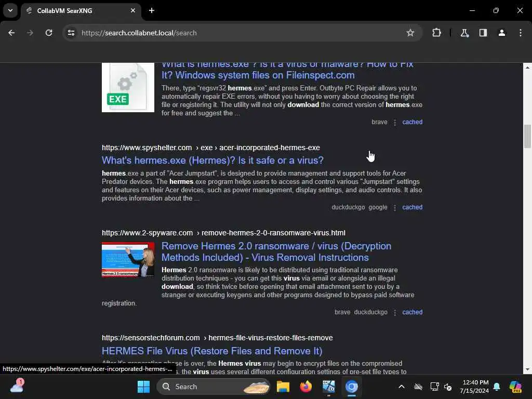Open the clock showing 12:40 PM
Viewport: 532px width, 399px height.
click(x=474, y=387)
